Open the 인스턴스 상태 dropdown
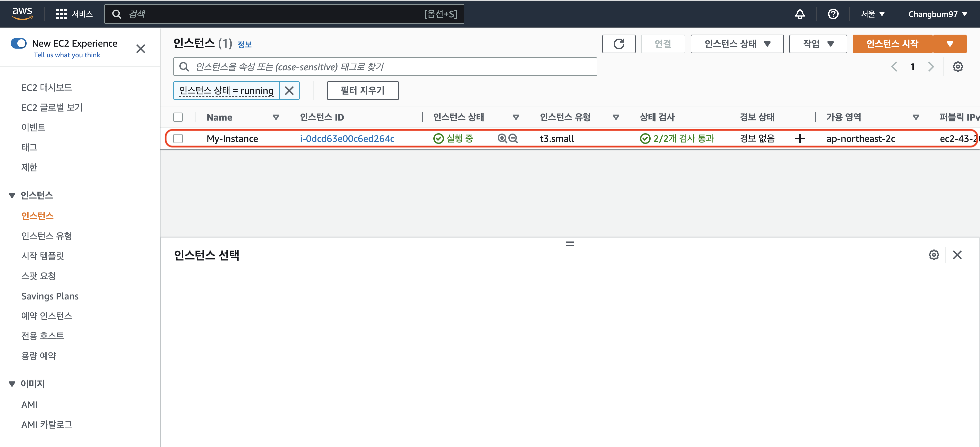 click(737, 44)
